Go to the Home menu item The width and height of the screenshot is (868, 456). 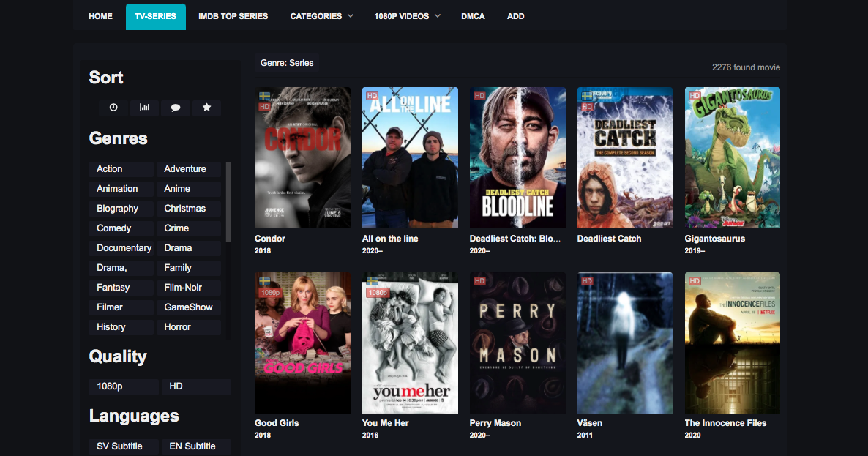pyautogui.click(x=101, y=16)
